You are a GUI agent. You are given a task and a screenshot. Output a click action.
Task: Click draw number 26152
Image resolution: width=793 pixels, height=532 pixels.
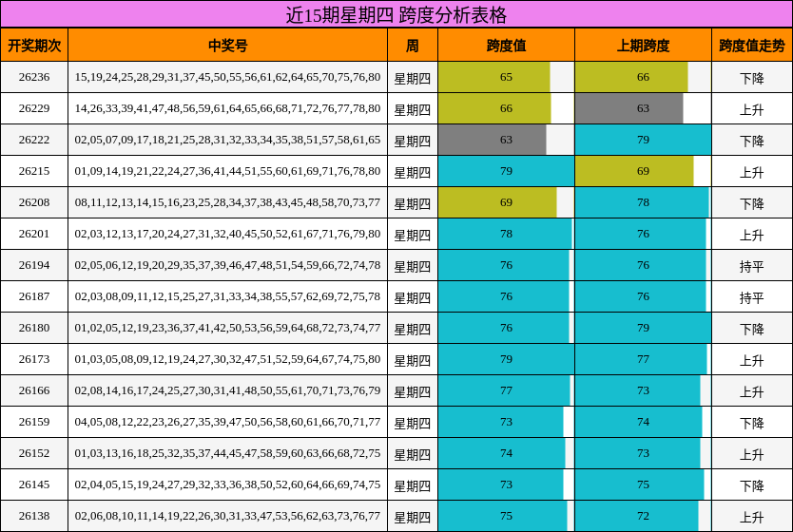tap(34, 453)
